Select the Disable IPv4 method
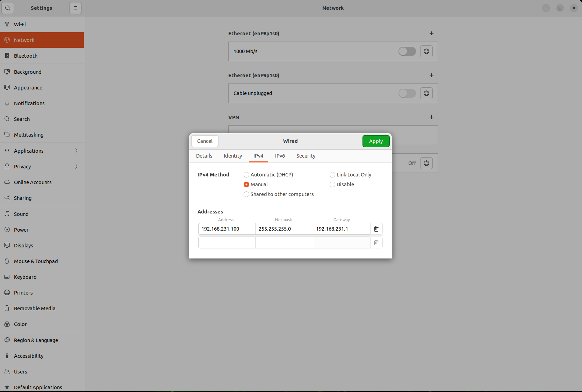Image resolution: width=582 pixels, height=392 pixels. [332, 184]
